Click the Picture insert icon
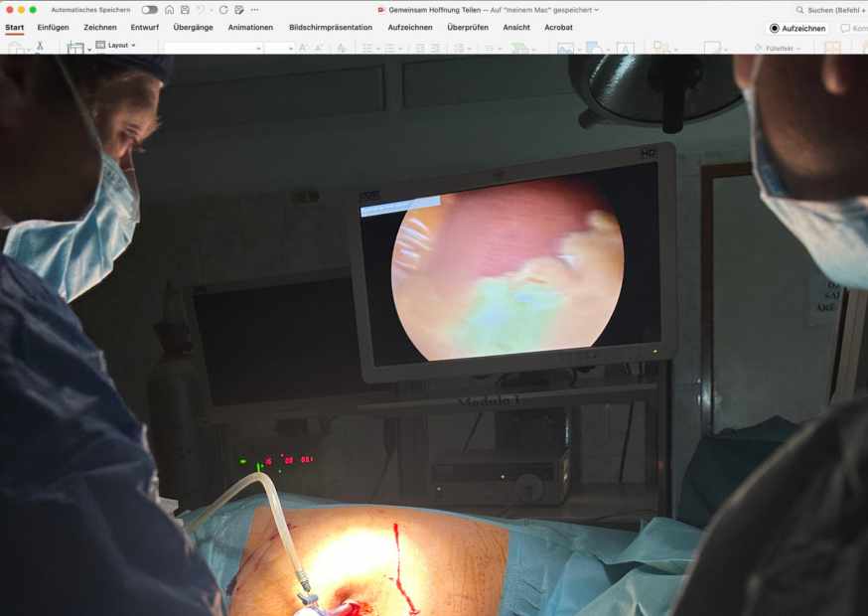The width and height of the screenshot is (868, 616). click(x=565, y=49)
